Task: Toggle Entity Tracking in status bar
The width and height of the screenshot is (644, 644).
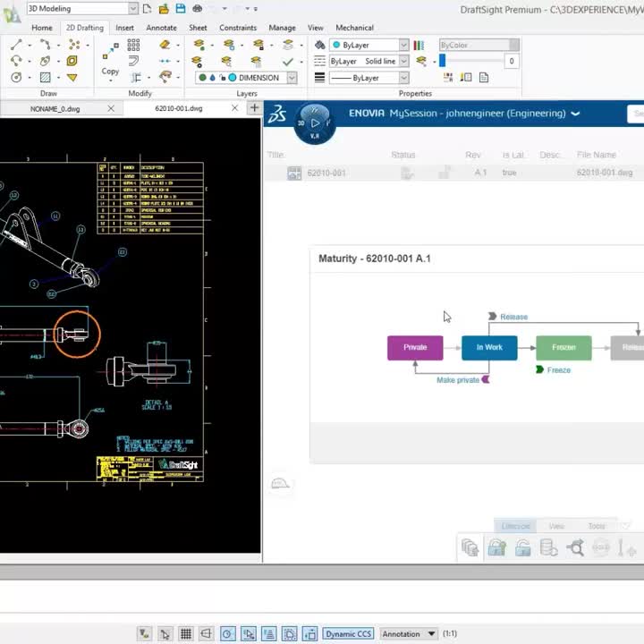Action: (269, 634)
